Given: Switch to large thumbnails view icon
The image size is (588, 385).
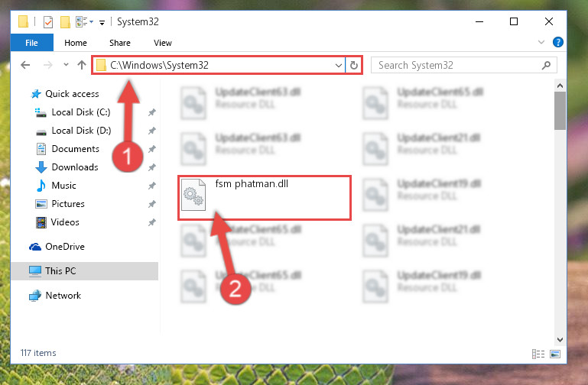Looking at the screenshot, I should 555,354.
